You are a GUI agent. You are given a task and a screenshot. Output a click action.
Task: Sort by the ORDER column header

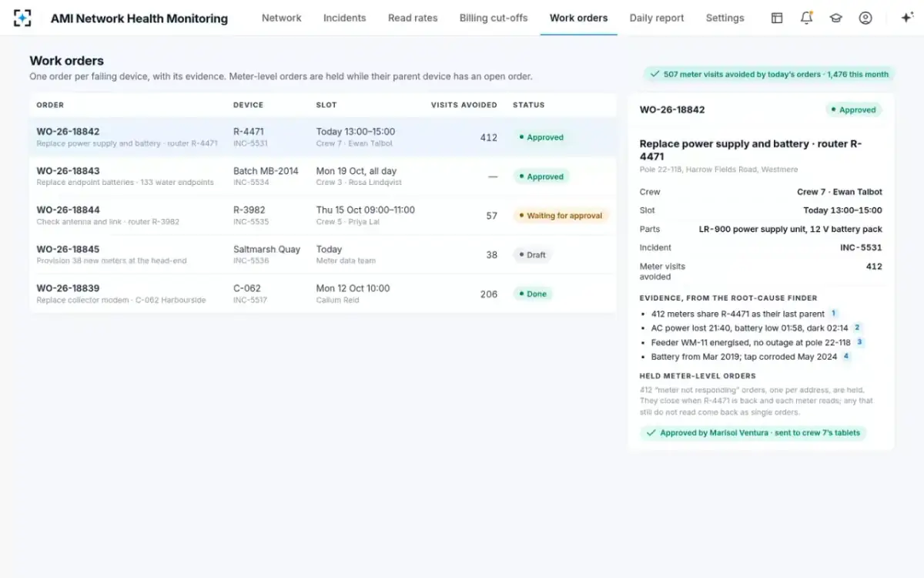[x=50, y=105]
